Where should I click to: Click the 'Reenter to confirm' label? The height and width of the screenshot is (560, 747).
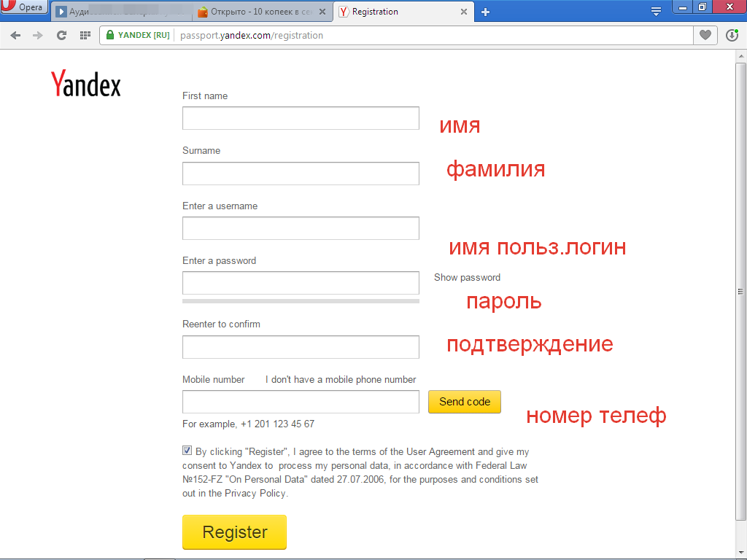pyautogui.click(x=221, y=324)
